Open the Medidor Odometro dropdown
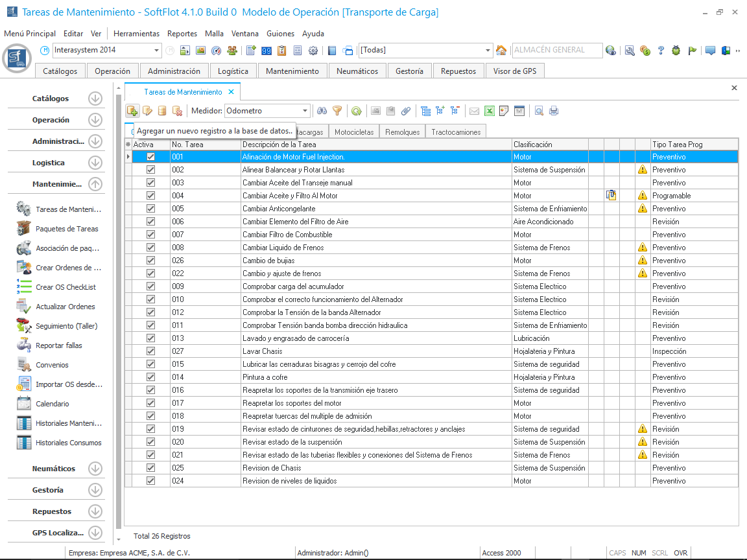Screen dimensions: 747x560 pyautogui.click(x=305, y=111)
